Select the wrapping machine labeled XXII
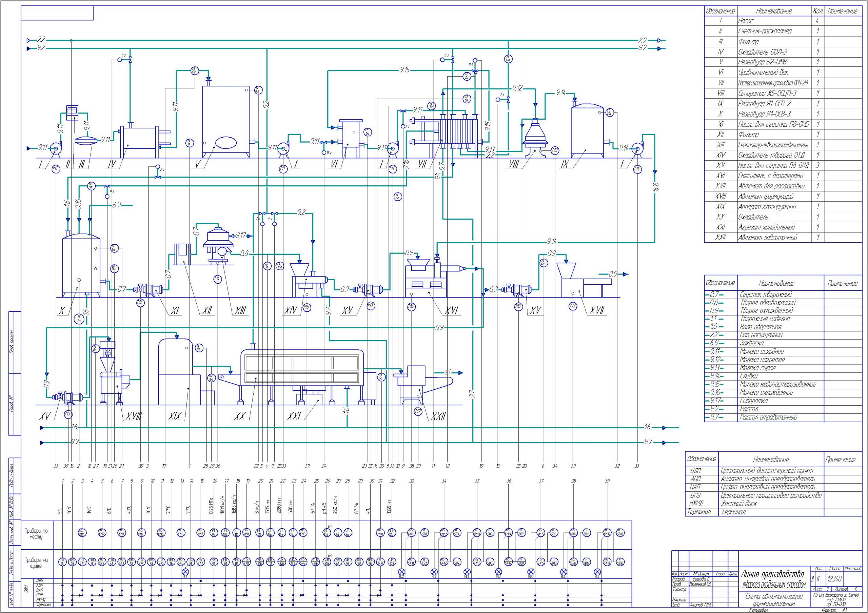 tap(423, 386)
